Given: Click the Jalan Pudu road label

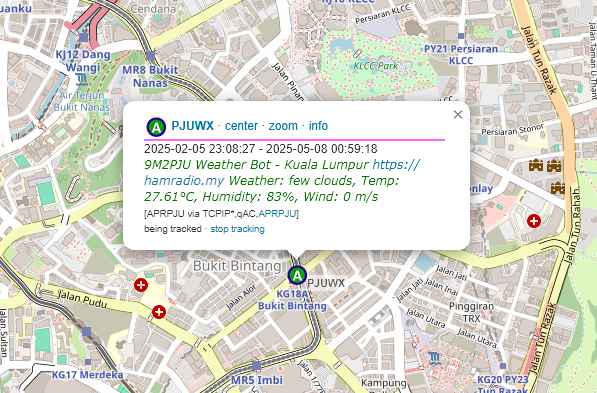Looking at the screenshot, I should [x=83, y=298].
